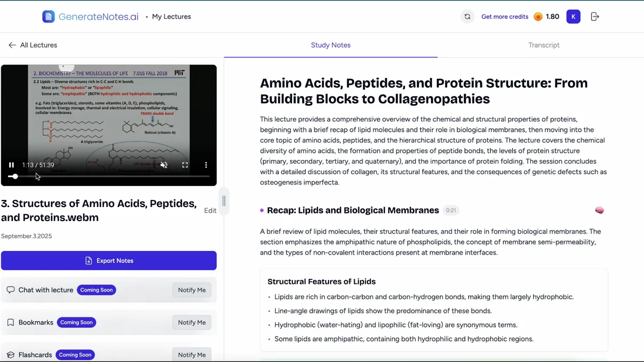Image resolution: width=644 pixels, height=362 pixels.
Task: Click Notify Me for Chat with lecture
Action: [x=192, y=290]
